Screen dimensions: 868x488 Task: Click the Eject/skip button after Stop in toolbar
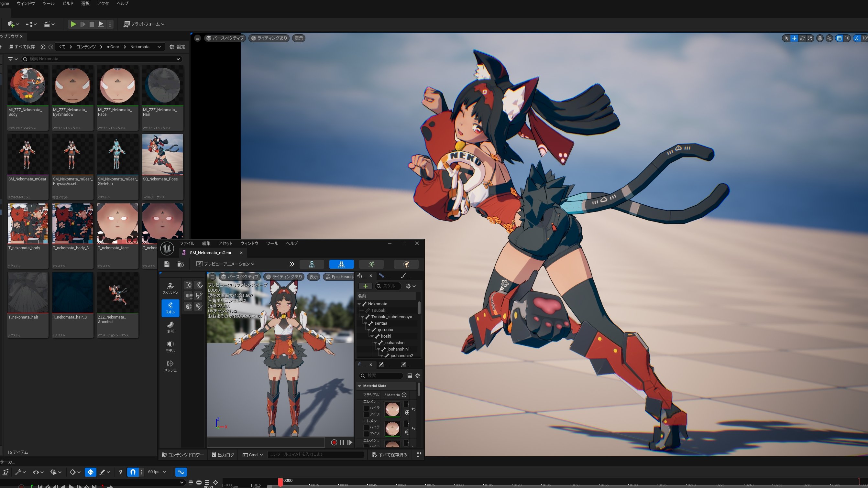pyautogui.click(x=101, y=24)
